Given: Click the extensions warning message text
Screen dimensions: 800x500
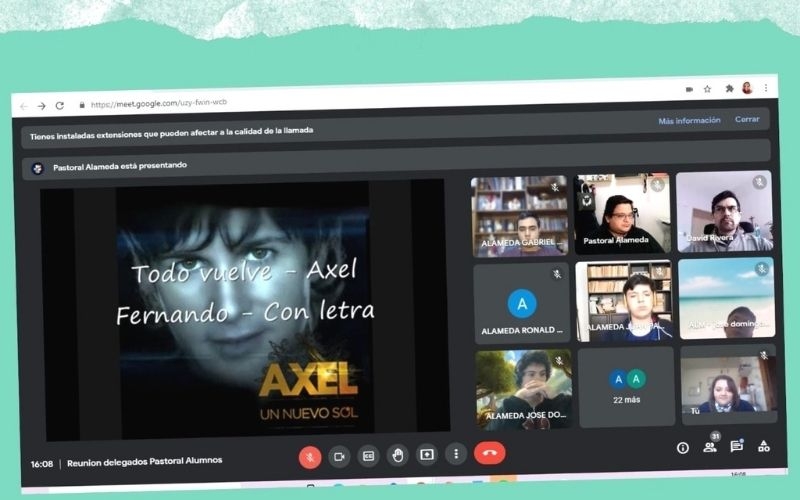Looking at the screenshot, I should [171, 134].
